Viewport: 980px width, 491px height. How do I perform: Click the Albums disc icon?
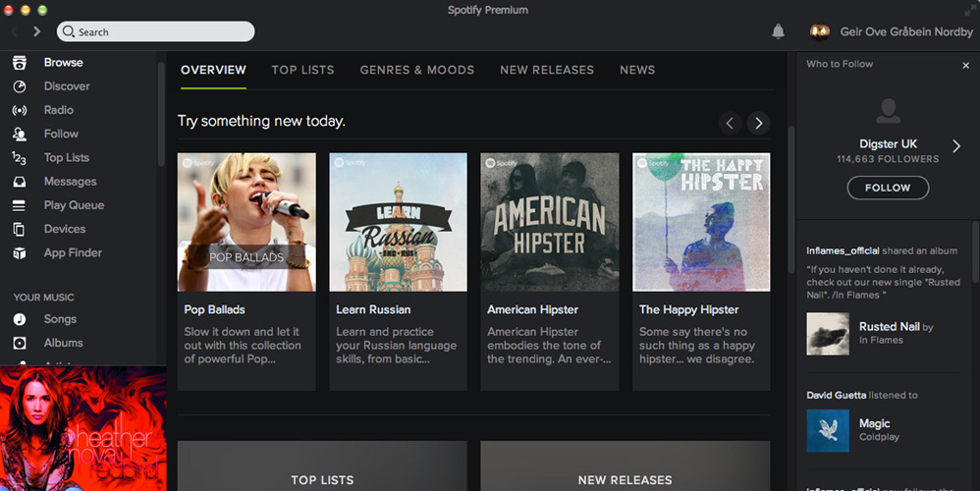(x=20, y=343)
